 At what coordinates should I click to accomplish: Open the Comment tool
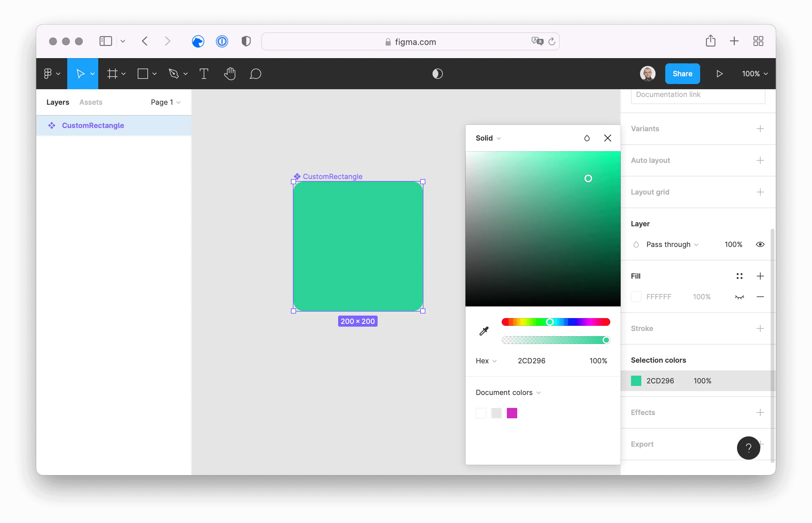(255, 74)
